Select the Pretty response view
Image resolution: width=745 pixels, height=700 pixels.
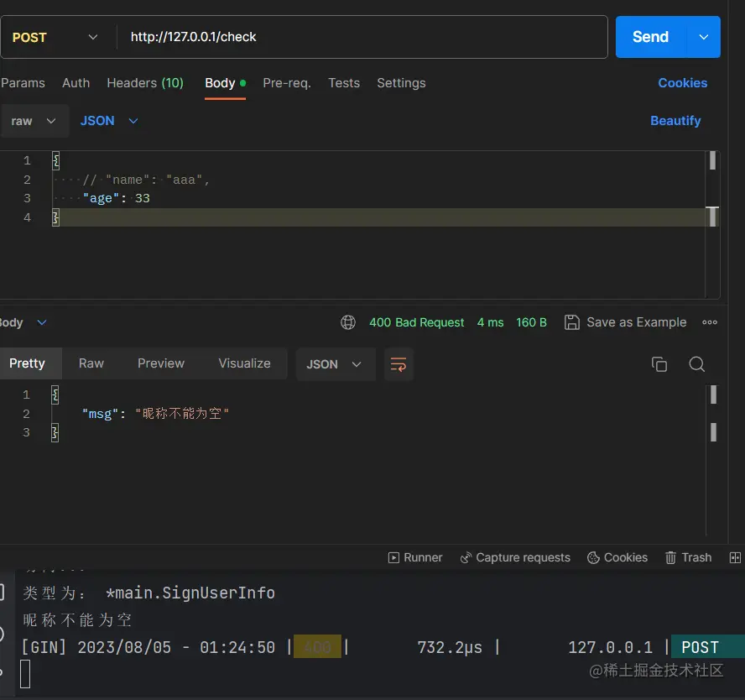pos(27,363)
